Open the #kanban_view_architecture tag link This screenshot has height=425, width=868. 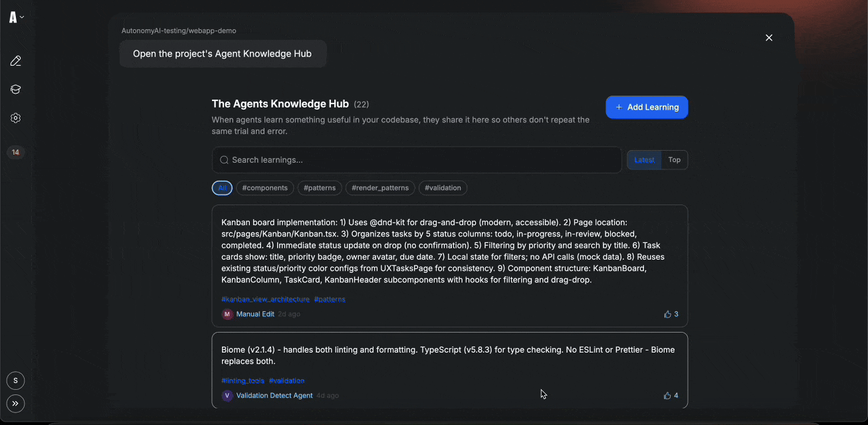click(x=265, y=299)
